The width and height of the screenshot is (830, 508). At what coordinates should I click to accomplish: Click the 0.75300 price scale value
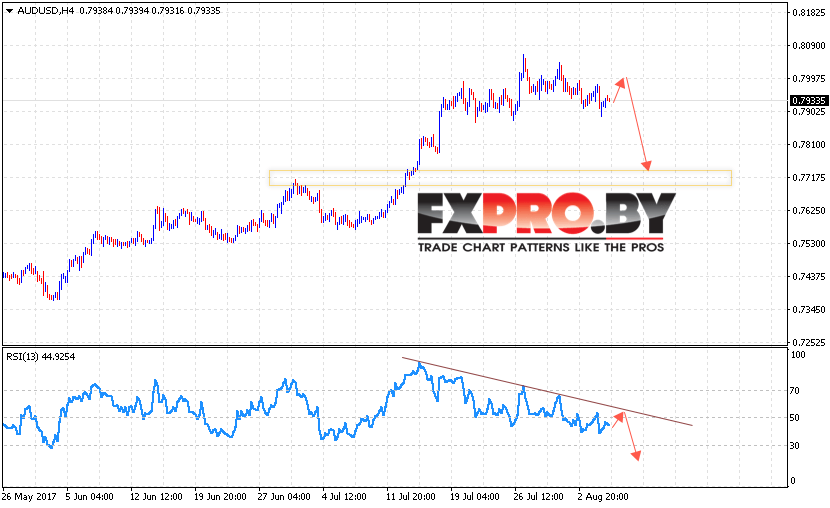coord(809,243)
